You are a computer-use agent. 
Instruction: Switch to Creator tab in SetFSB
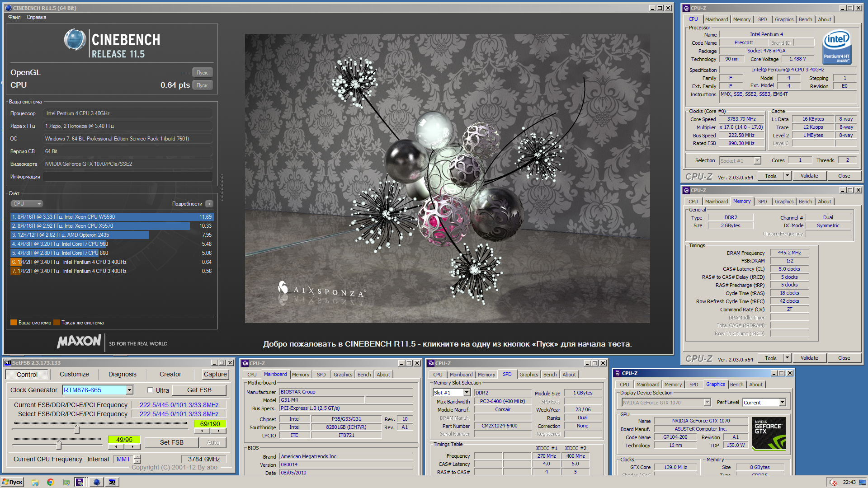pyautogui.click(x=170, y=374)
